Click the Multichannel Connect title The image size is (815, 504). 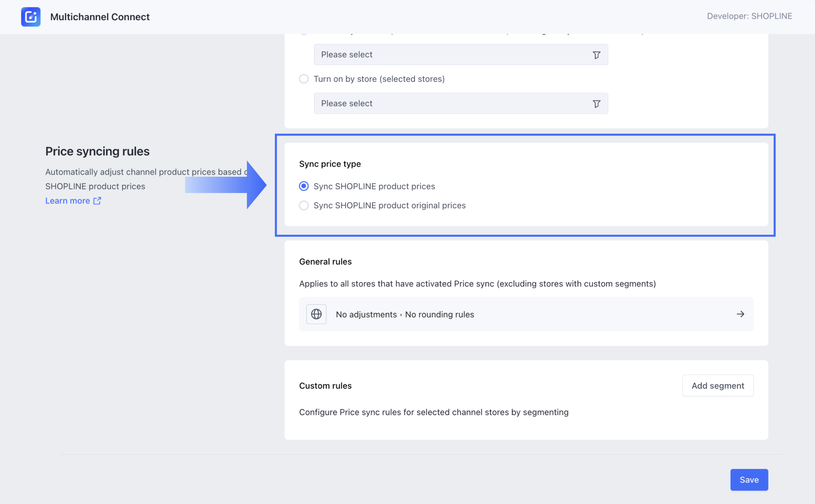[100, 17]
